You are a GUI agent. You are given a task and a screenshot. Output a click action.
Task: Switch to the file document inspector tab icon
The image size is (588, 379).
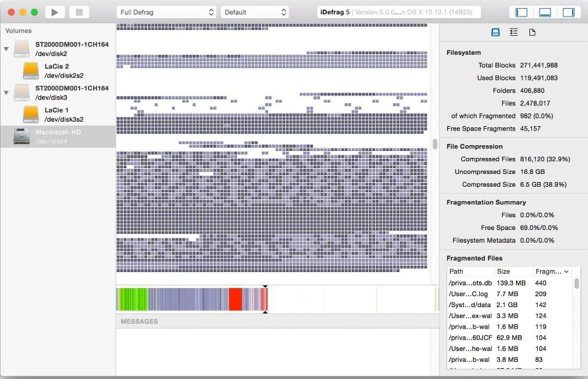pyautogui.click(x=532, y=32)
